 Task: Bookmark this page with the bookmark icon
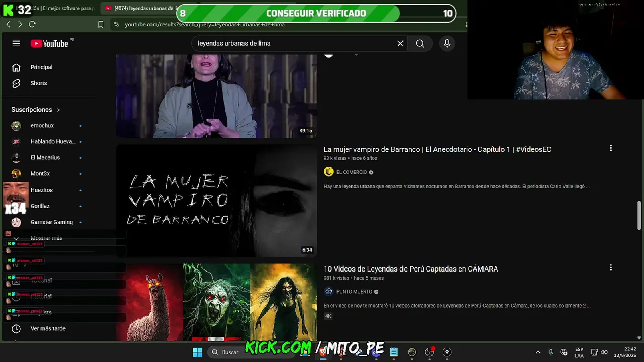(101, 24)
